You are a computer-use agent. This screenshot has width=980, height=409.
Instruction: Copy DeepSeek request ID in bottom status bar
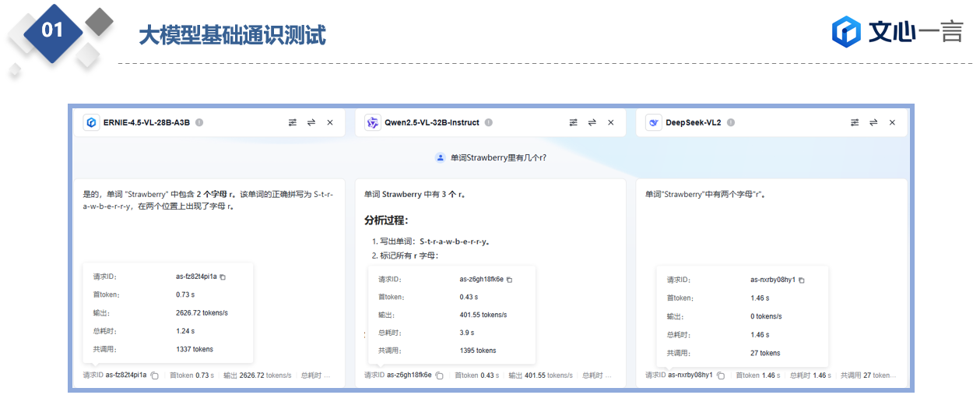click(x=718, y=376)
